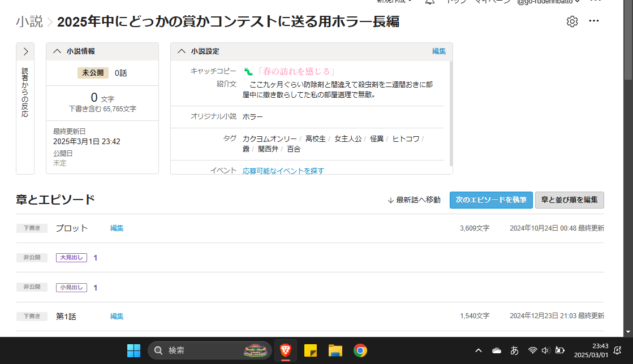Open Brave browser from taskbar
This screenshot has height=364, width=633.
(286, 350)
